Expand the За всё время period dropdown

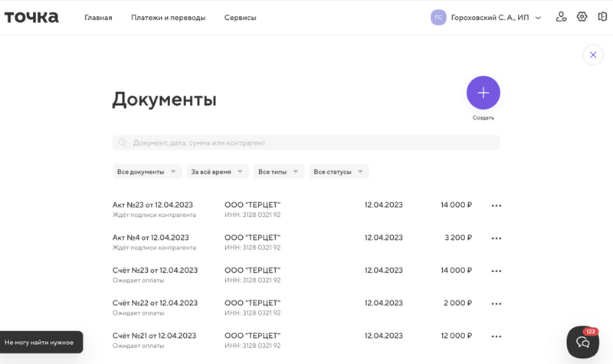click(x=217, y=172)
